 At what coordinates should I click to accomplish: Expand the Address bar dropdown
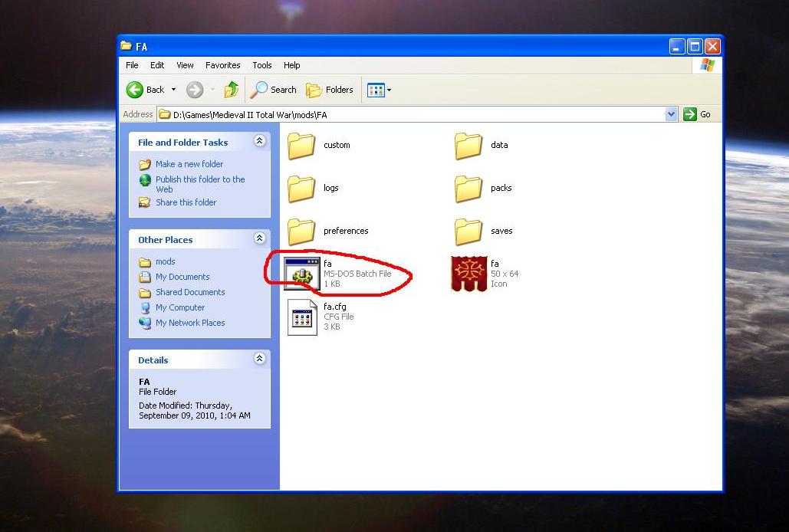671,115
